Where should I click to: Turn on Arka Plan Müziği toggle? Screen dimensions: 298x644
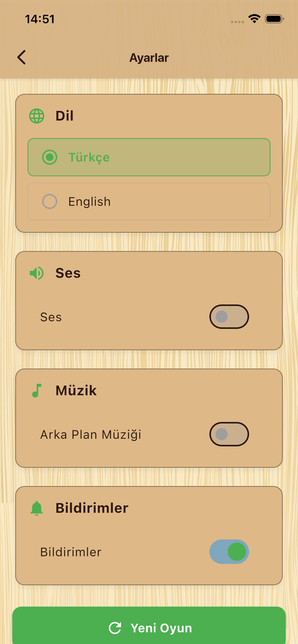(229, 434)
